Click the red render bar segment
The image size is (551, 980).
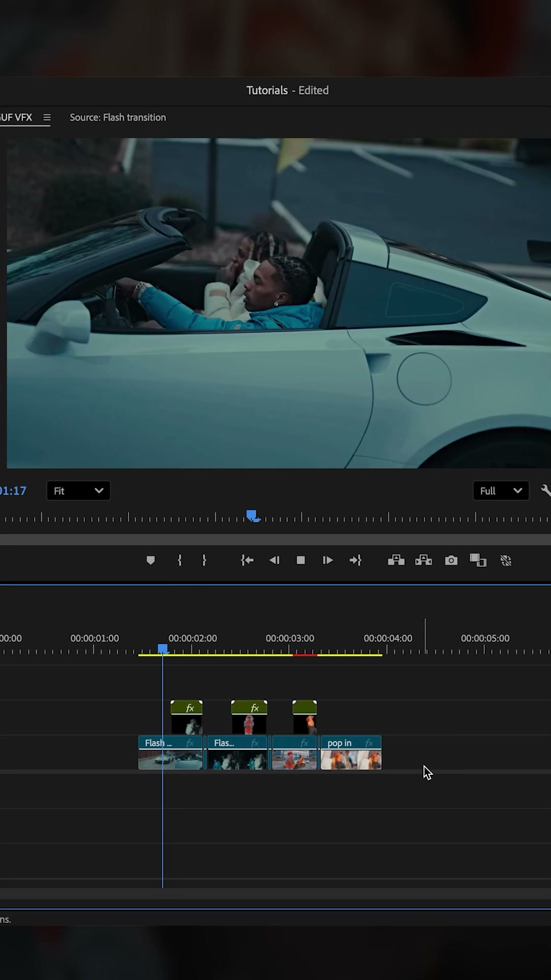click(x=305, y=655)
